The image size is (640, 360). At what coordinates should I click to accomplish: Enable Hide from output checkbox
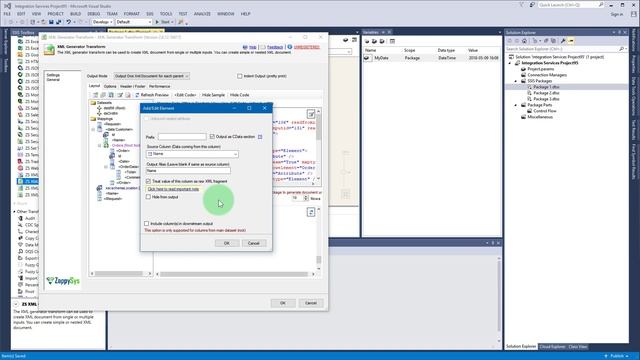[149, 197]
